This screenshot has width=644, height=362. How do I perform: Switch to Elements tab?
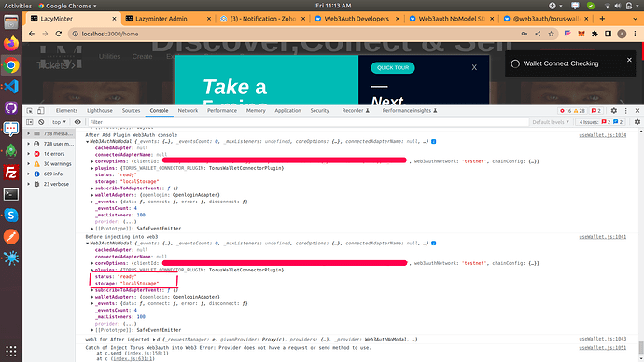[x=66, y=111]
